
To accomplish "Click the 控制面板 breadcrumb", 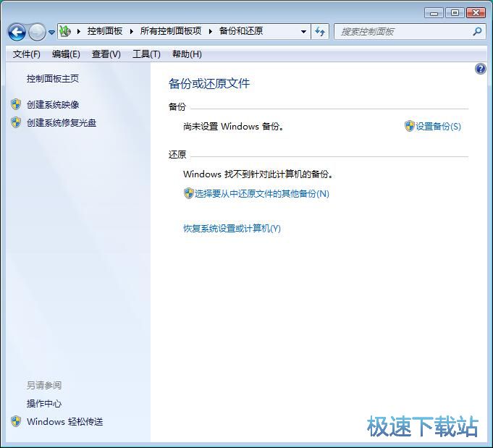I will (x=105, y=31).
